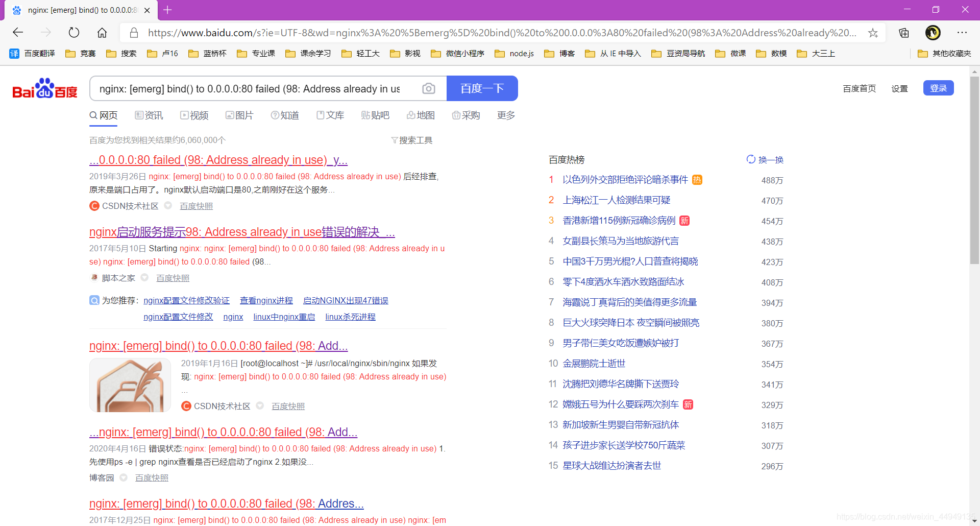Switch to the 视频 tab
Screen dimensions: 980x526
click(194, 115)
